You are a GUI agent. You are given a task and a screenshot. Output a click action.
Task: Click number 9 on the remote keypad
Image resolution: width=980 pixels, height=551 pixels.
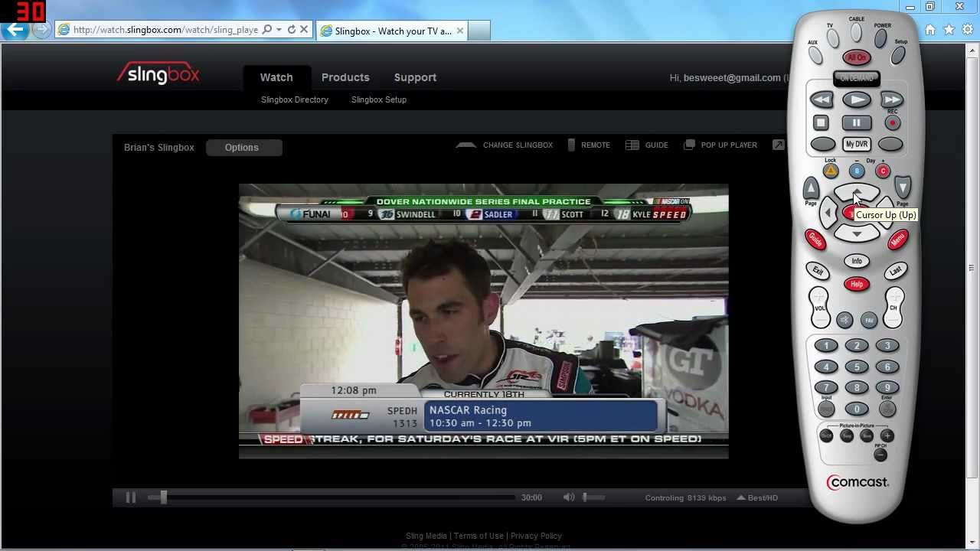click(x=887, y=387)
